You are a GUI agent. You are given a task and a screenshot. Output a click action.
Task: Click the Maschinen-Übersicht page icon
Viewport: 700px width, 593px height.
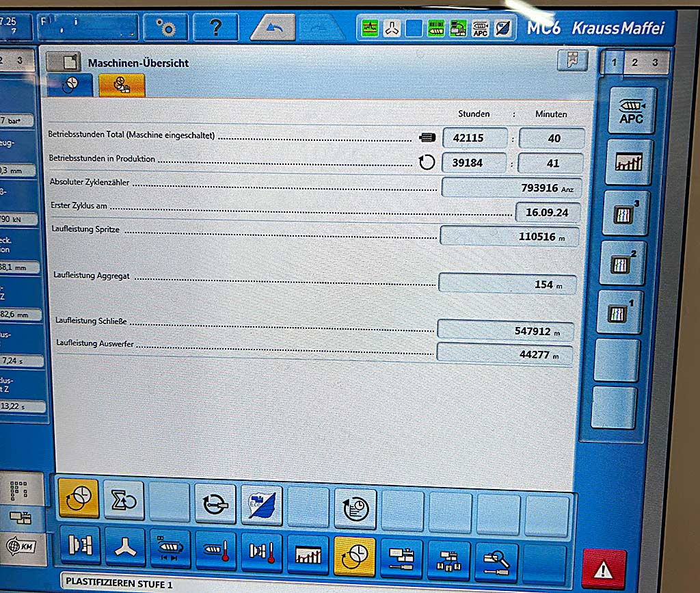click(x=64, y=62)
